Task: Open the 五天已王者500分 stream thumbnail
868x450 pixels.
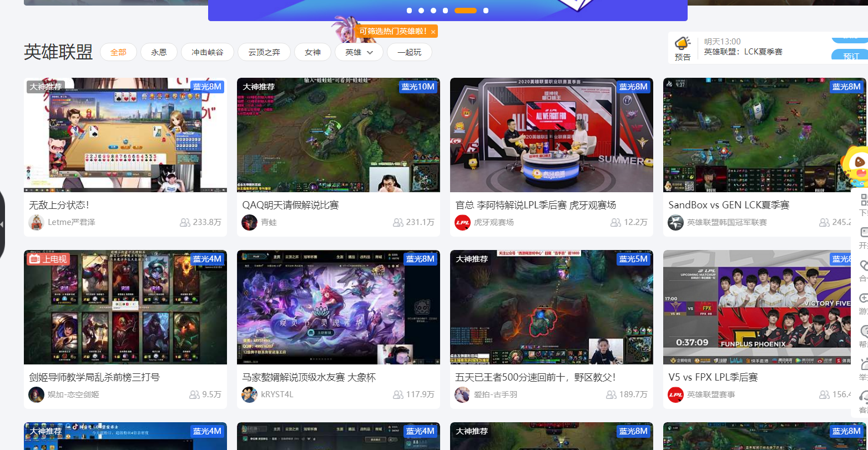Action: point(552,307)
